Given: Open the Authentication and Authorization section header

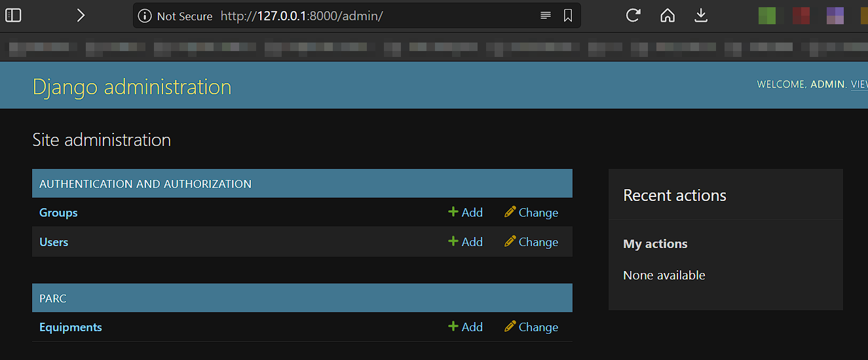Looking at the screenshot, I should [x=145, y=184].
